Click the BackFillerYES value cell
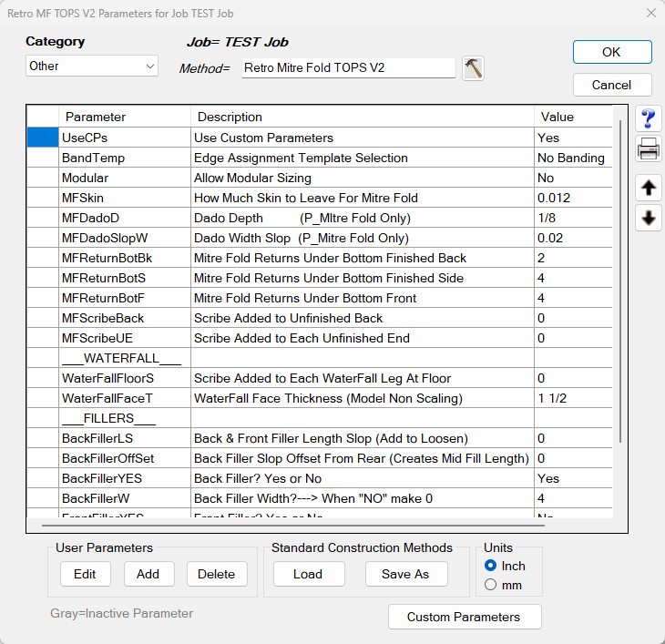 pyautogui.click(x=572, y=478)
